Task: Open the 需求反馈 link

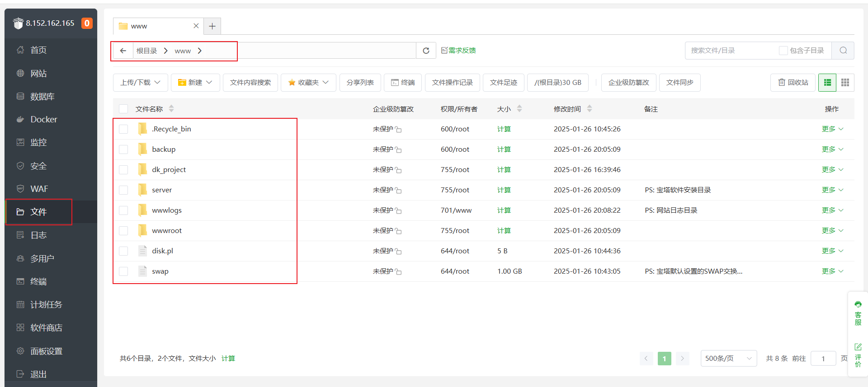Action: point(458,51)
